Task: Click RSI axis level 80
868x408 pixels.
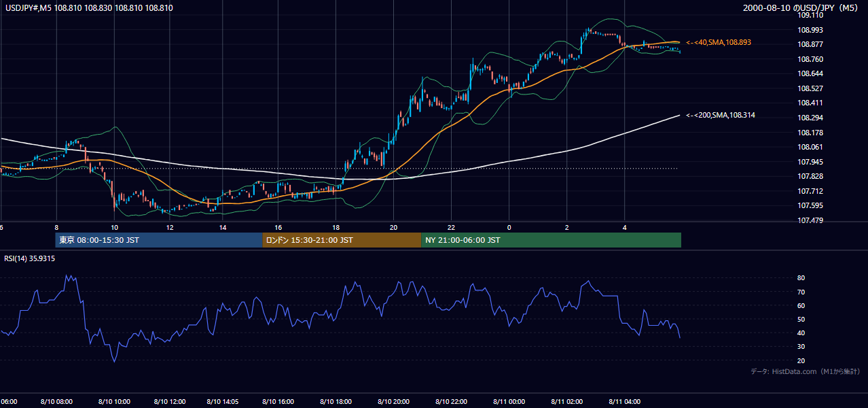Action: click(x=801, y=278)
